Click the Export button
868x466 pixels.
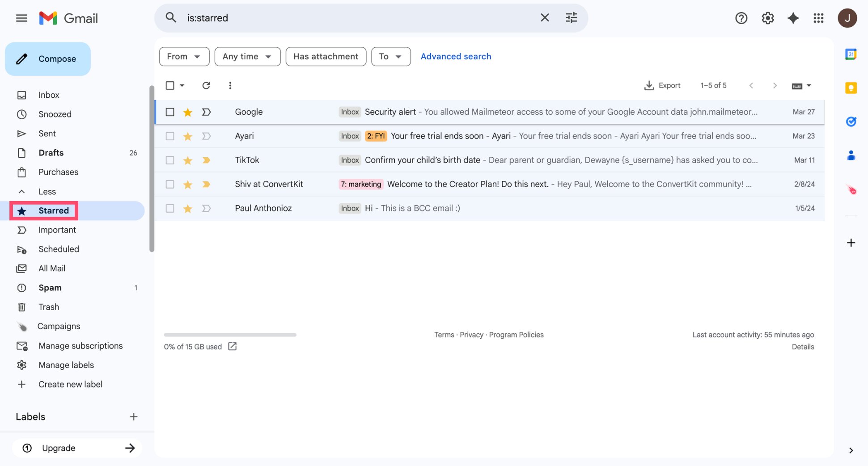662,85
